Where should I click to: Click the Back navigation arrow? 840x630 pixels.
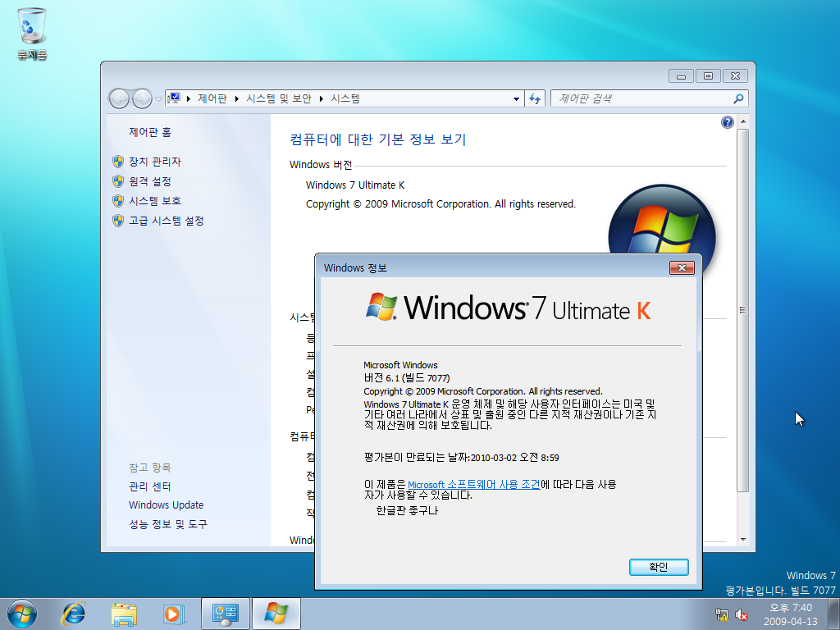pyautogui.click(x=119, y=98)
